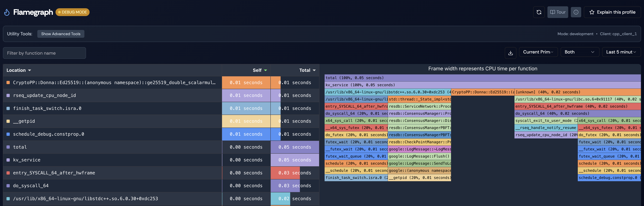The width and height of the screenshot is (644, 206).
Task: Click the [unknown] (40%) flamegraph frame
Action: (x=577, y=92)
